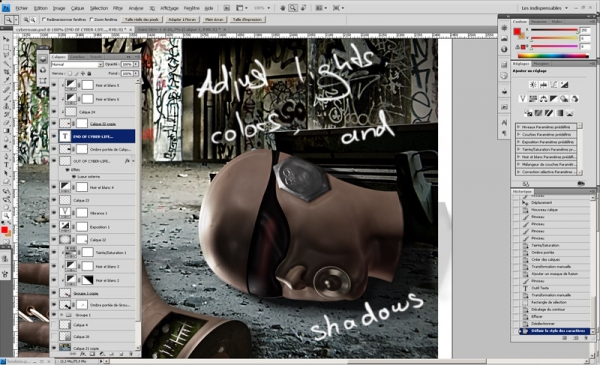This screenshot has height=365, width=600.
Task: Add a Black & White adjustment icon
Action: (554, 99)
